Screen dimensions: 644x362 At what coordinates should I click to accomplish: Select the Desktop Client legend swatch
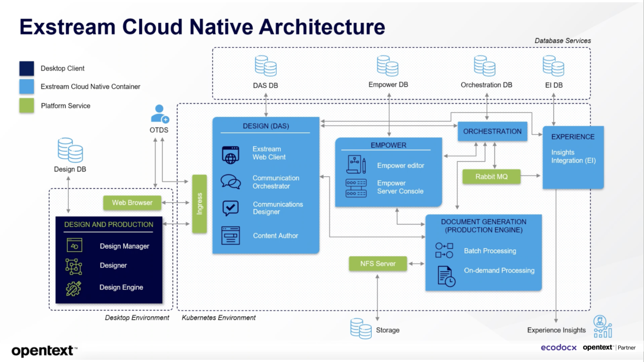click(x=26, y=68)
